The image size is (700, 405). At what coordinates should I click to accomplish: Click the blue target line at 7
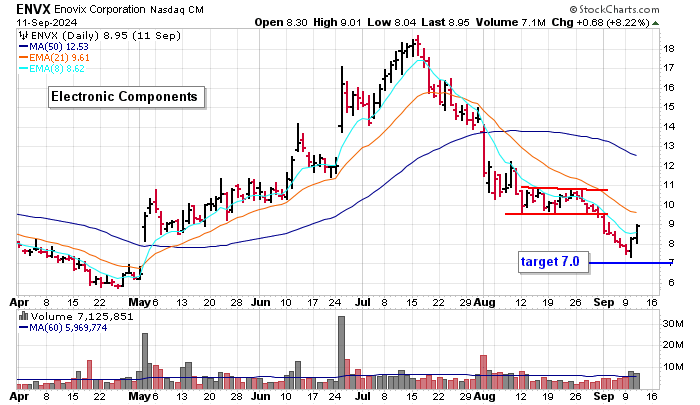click(629, 263)
